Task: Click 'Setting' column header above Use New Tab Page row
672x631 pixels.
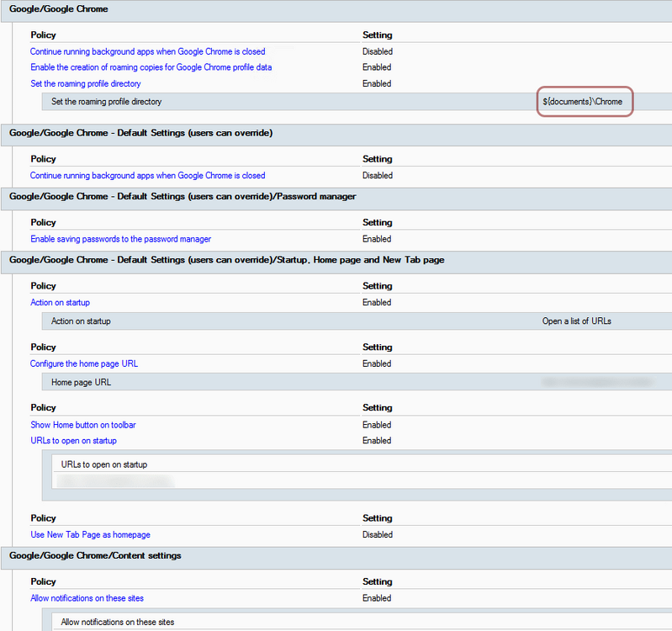Action: [x=377, y=518]
